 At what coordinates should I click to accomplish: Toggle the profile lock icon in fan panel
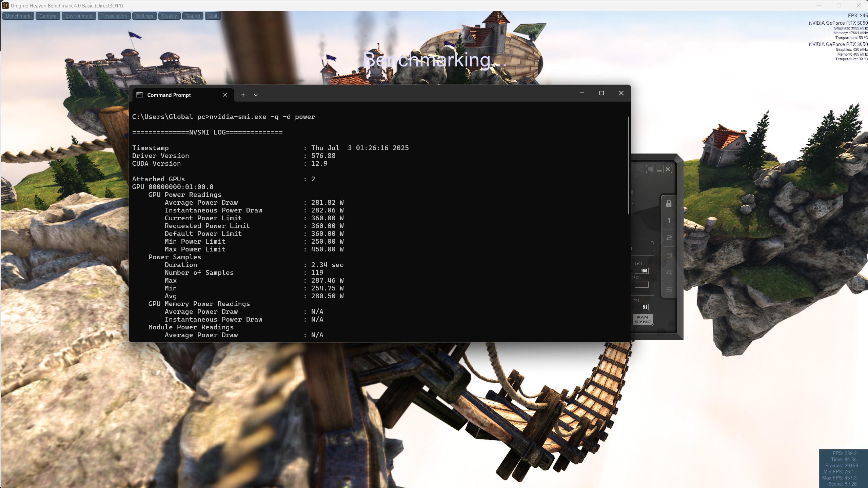[669, 203]
